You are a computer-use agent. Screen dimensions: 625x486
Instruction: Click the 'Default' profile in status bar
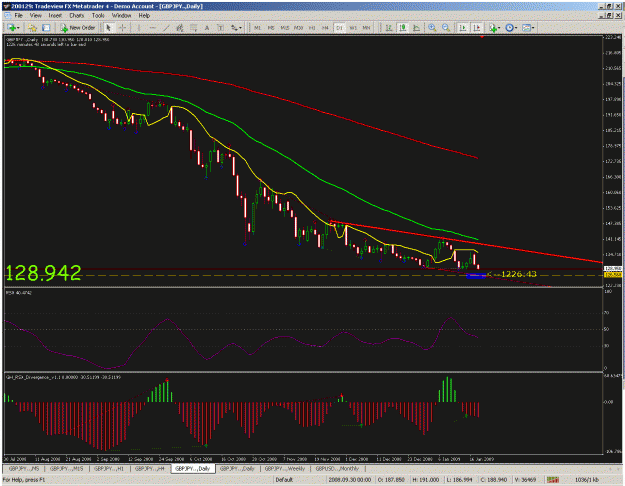click(x=284, y=480)
